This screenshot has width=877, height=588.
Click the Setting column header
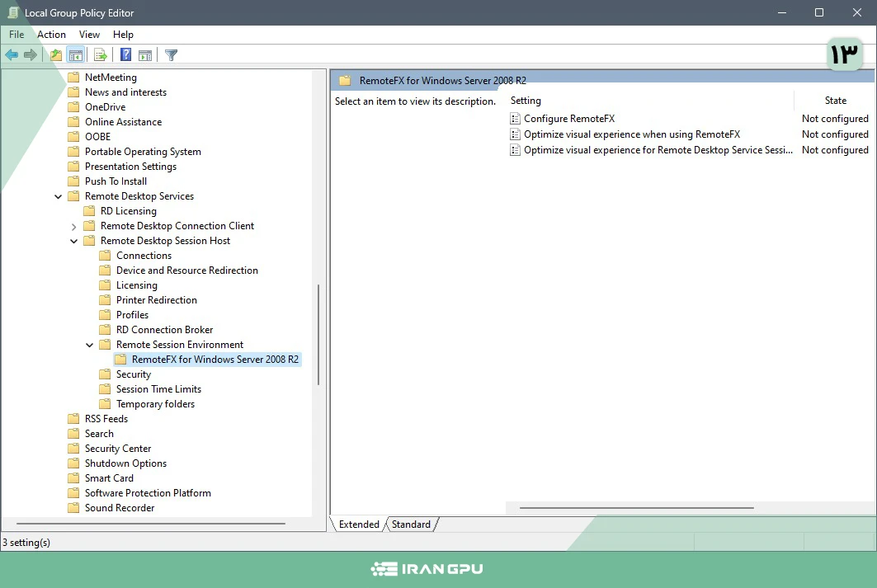(526, 101)
